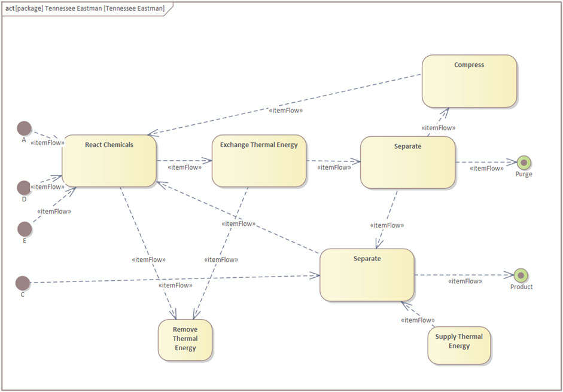
Task: Click the «itemFlow» label nearest node E
Action: (54, 212)
